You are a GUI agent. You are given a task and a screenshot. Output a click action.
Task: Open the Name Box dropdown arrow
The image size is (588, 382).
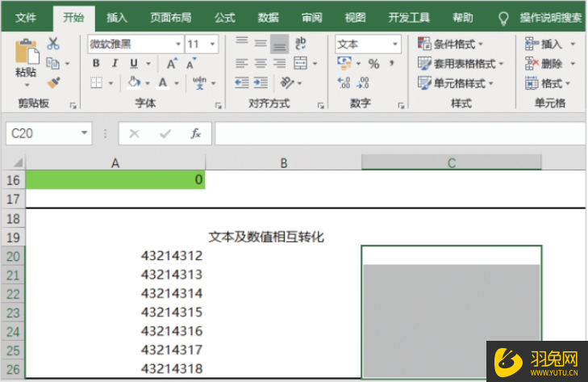coord(85,132)
